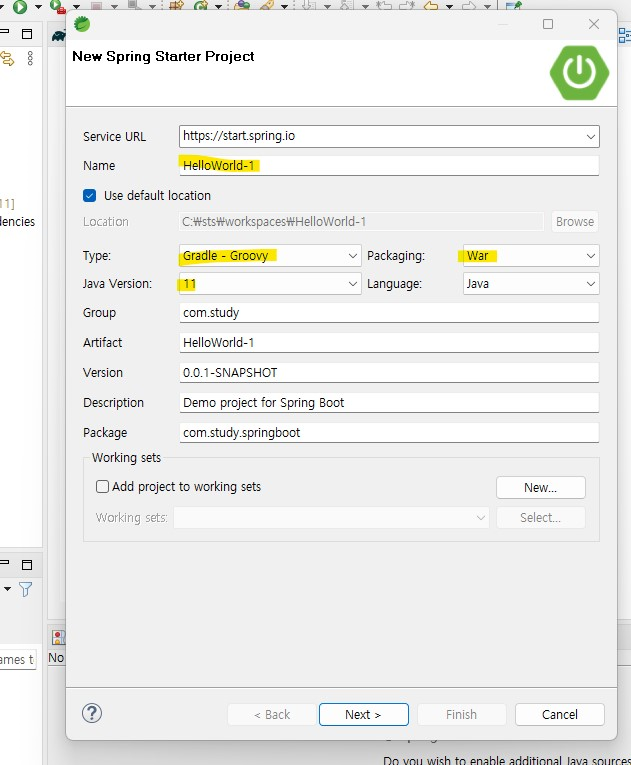Click the Location path field
631x765 pixels.
[x=361, y=221]
